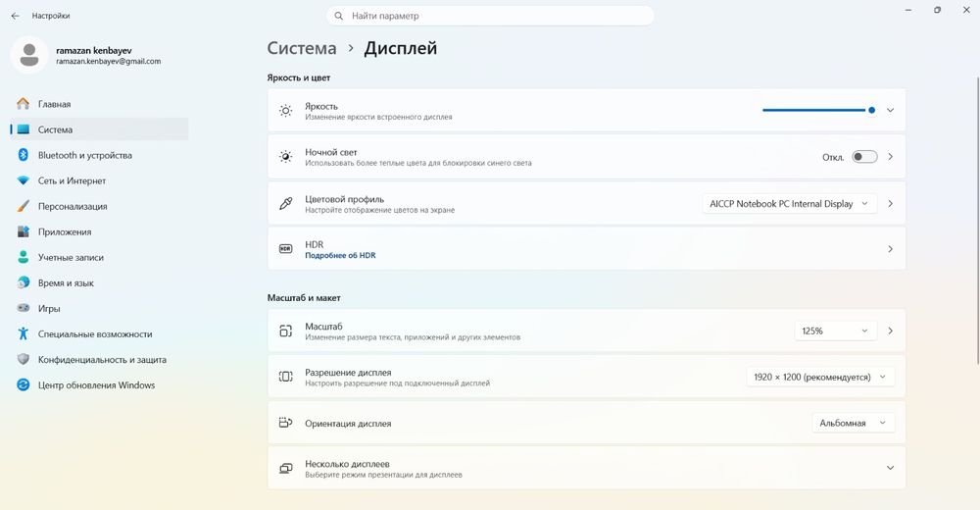Open Персонализация settings
980x510 pixels.
[x=99, y=206]
